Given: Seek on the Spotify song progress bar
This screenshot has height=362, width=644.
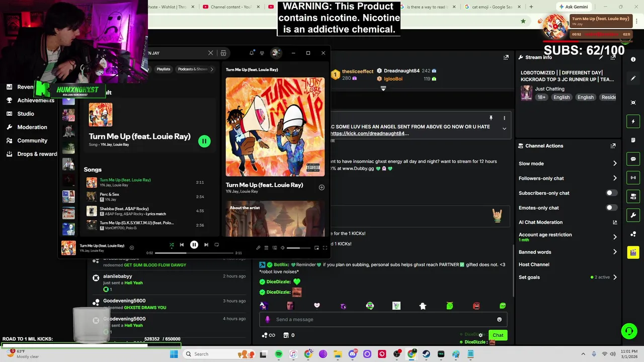Looking at the screenshot, I should click(194, 253).
